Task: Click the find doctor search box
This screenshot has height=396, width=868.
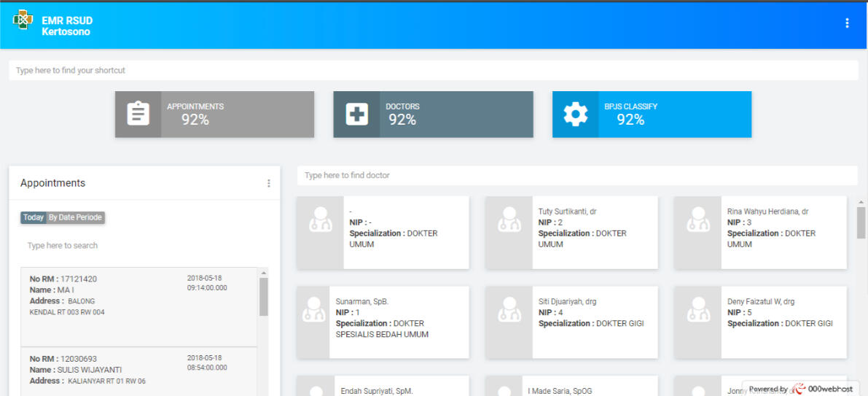Action: (x=576, y=176)
